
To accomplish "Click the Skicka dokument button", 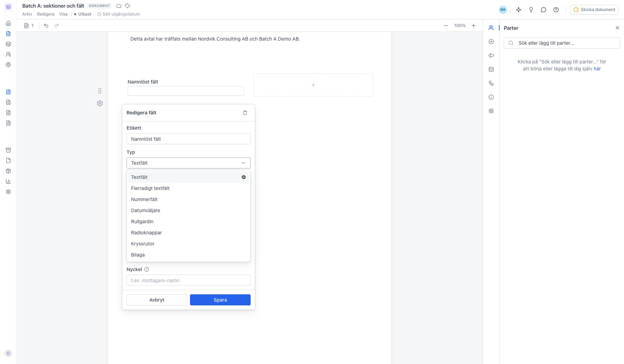I will point(594,10).
